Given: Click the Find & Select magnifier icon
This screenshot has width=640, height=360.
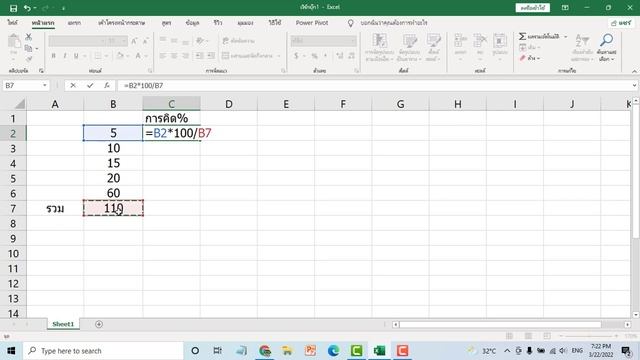Looking at the screenshot, I should coord(607,40).
